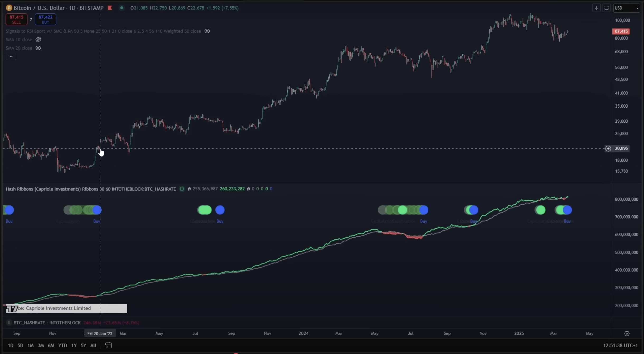Click the blue Buy signal dot near Jan '23
Image resolution: width=644 pixels, height=354 pixels.
[x=97, y=210]
